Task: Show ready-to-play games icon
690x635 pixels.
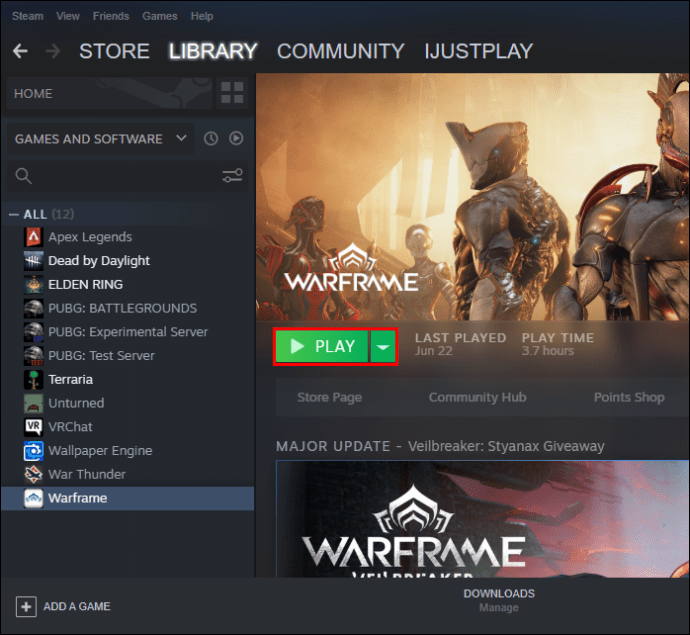Action: [236, 138]
